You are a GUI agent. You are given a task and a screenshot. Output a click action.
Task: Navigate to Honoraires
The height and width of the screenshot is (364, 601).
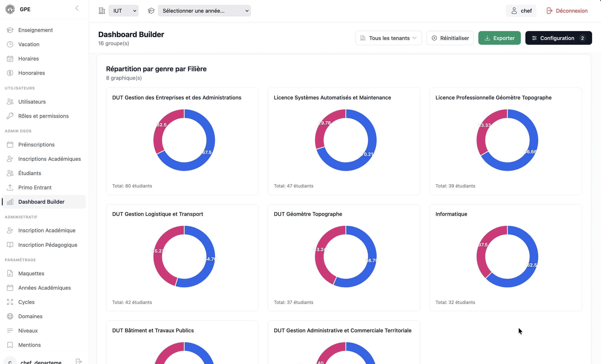[44, 73]
